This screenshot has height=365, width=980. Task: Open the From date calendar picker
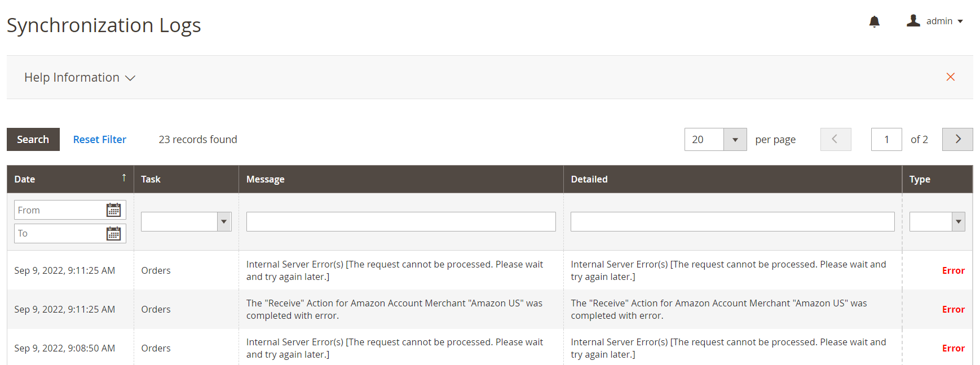tap(113, 210)
